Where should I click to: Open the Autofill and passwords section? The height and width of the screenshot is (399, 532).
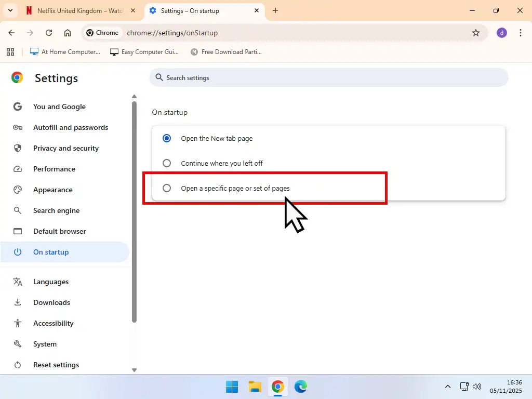click(70, 127)
